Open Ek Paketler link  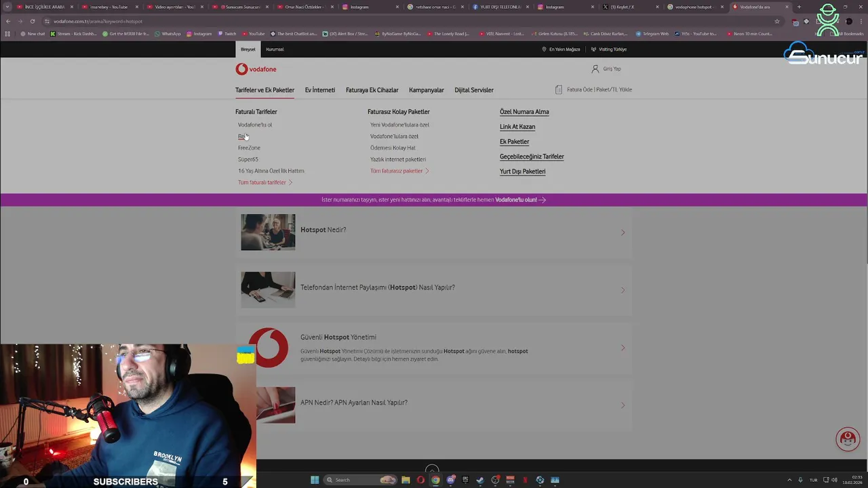(x=514, y=142)
